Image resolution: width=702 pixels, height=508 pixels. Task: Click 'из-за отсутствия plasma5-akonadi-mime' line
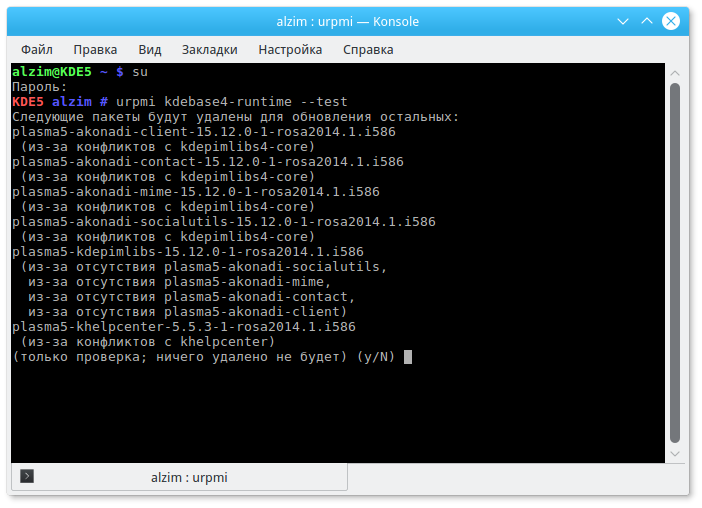(x=180, y=282)
